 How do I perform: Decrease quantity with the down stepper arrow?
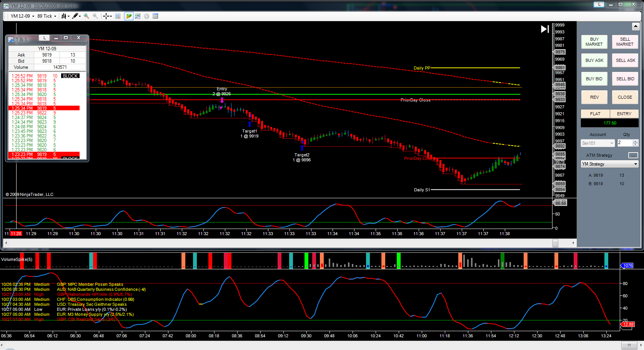coord(636,144)
